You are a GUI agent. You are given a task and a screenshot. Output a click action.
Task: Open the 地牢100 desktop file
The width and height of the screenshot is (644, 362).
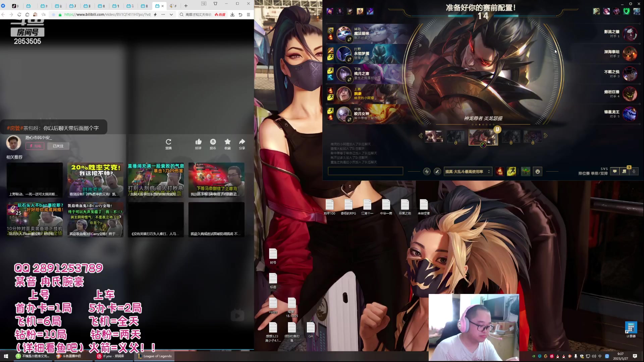coord(329,207)
